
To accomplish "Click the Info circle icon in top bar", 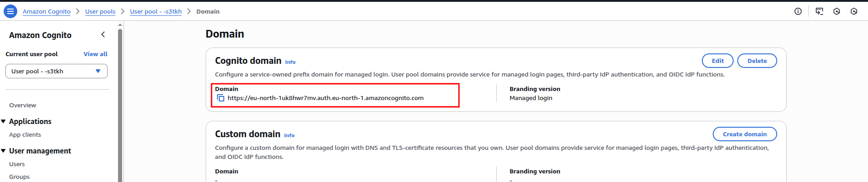I will tap(798, 11).
